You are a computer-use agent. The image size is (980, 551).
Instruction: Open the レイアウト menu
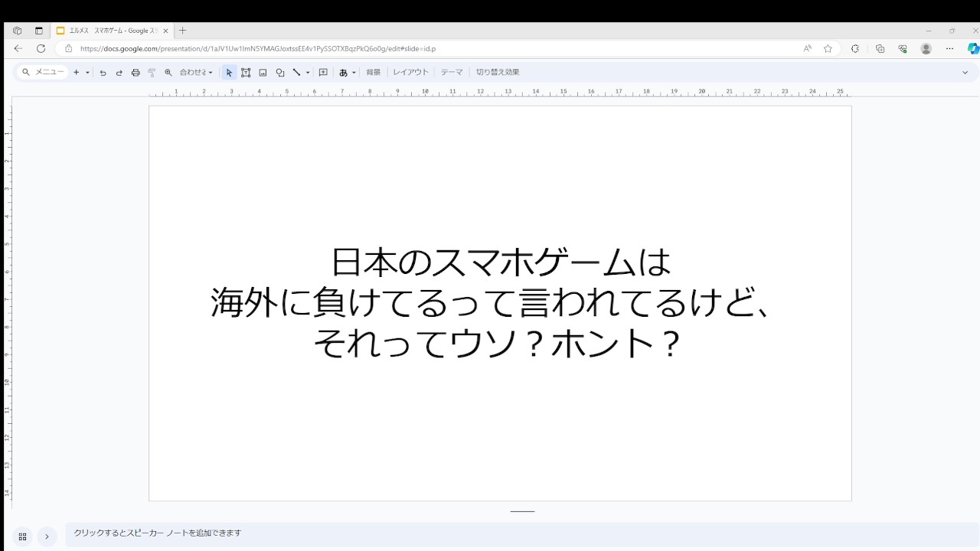pos(410,73)
